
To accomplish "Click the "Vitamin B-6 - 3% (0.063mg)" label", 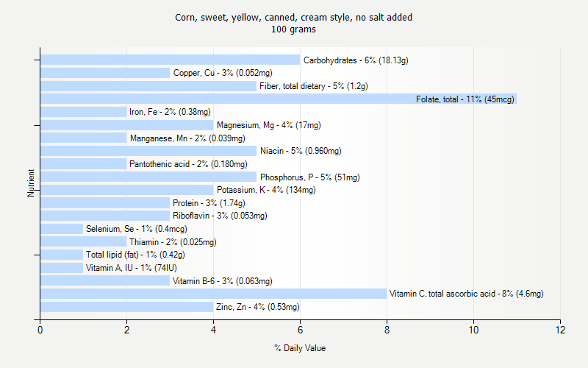I will (223, 281).
